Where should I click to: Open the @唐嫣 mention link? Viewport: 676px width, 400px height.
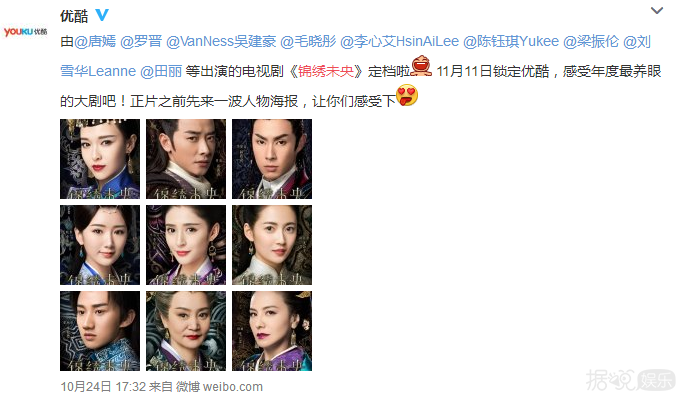(95, 41)
